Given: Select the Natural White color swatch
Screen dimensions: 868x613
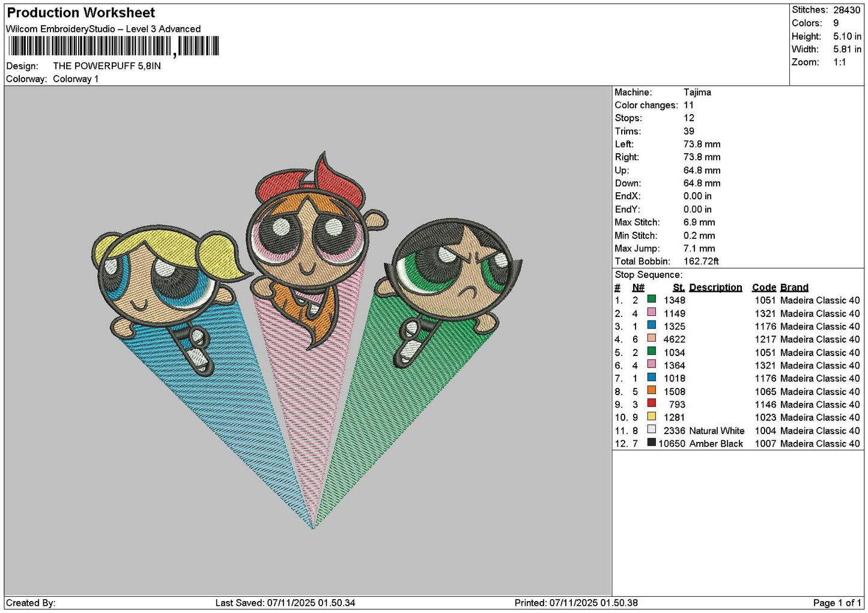Looking at the screenshot, I should 651,430.
